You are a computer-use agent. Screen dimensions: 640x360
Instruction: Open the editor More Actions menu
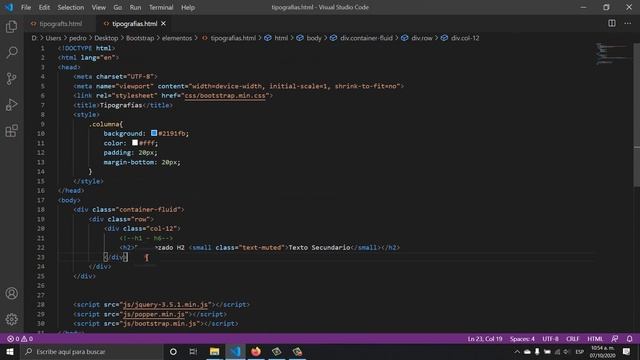coord(628,23)
